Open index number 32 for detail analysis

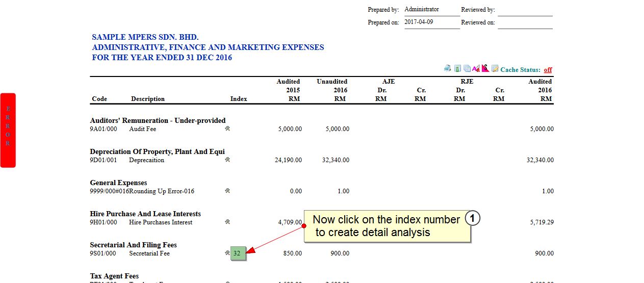pos(238,253)
